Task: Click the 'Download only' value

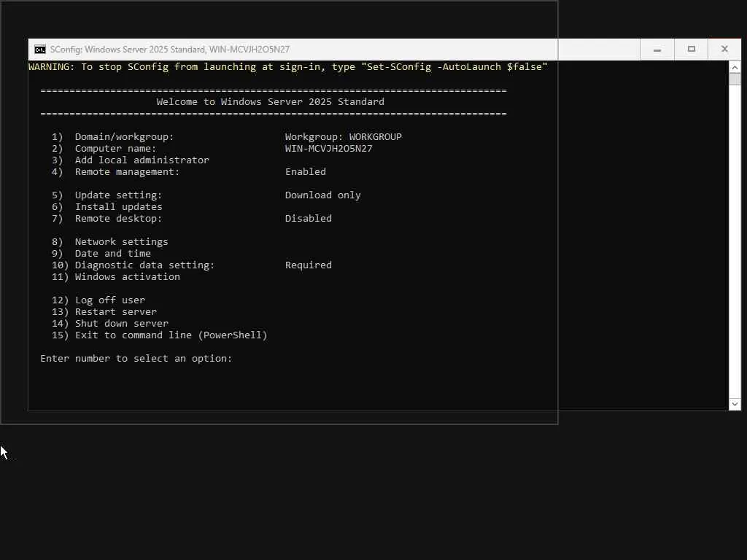Action: (x=323, y=195)
